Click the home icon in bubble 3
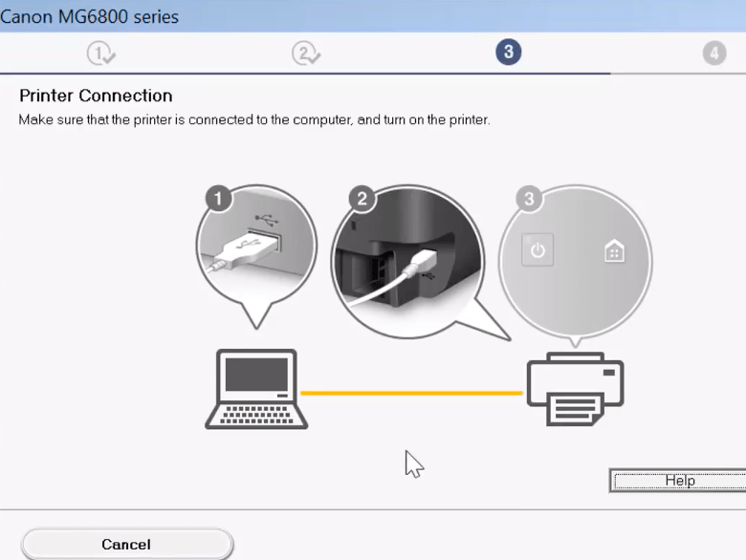 pos(614,250)
